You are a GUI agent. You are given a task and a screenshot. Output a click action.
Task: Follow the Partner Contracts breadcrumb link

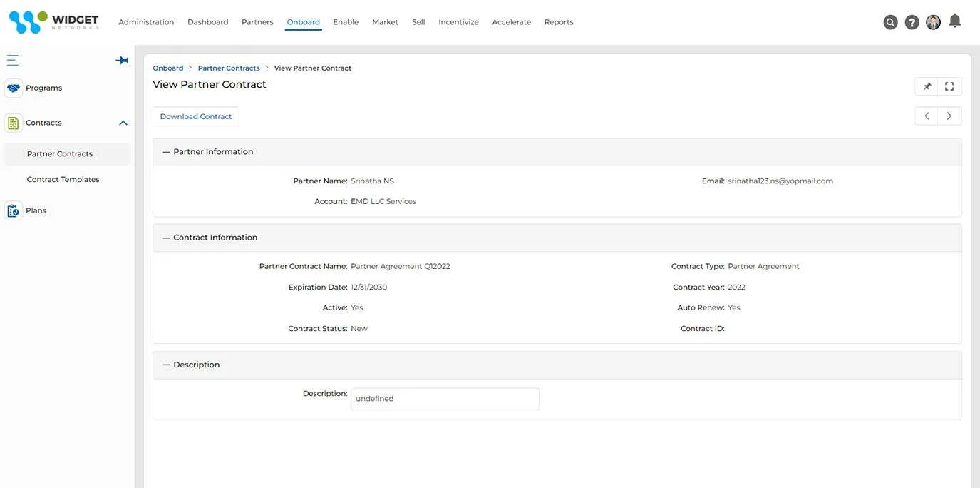[228, 68]
